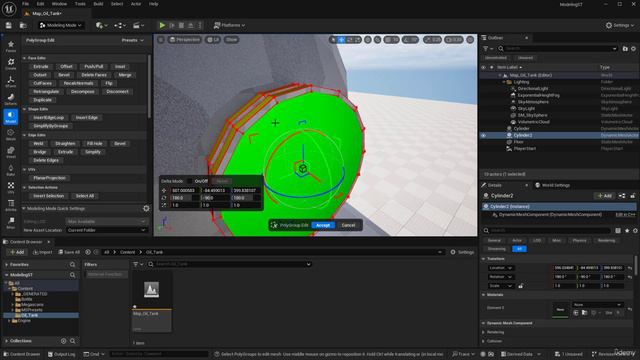The width and height of the screenshot is (640, 360).
Task: Open the Tools menu
Action: [80, 4]
